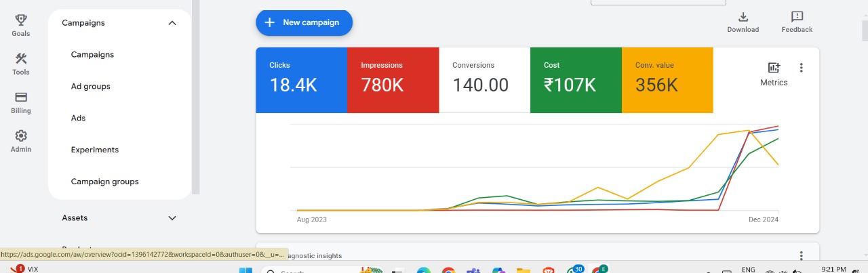Expand the Assets section
Image resolution: width=868 pixels, height=273 pixels.
172,218
